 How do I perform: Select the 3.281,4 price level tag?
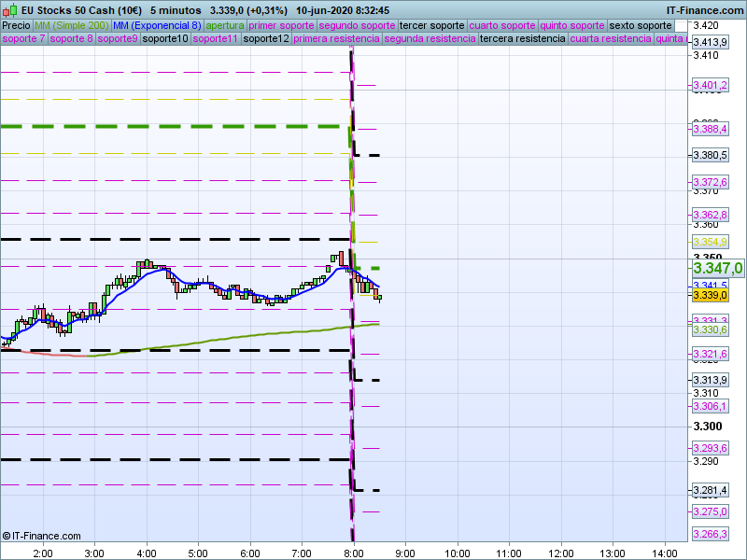(x=710, y=491)
